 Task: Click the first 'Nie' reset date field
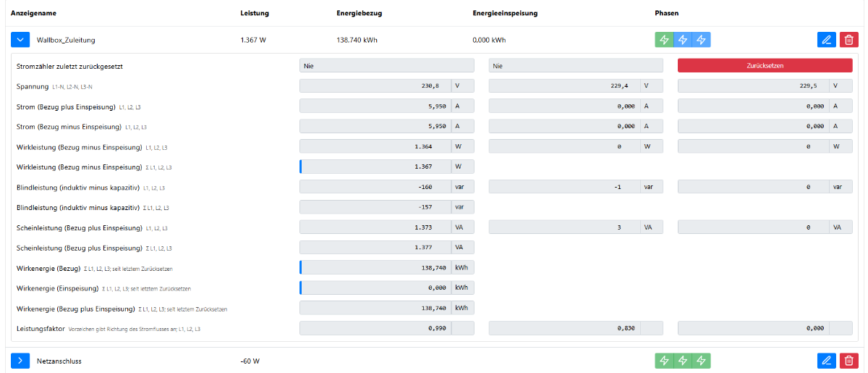[386, 66]
